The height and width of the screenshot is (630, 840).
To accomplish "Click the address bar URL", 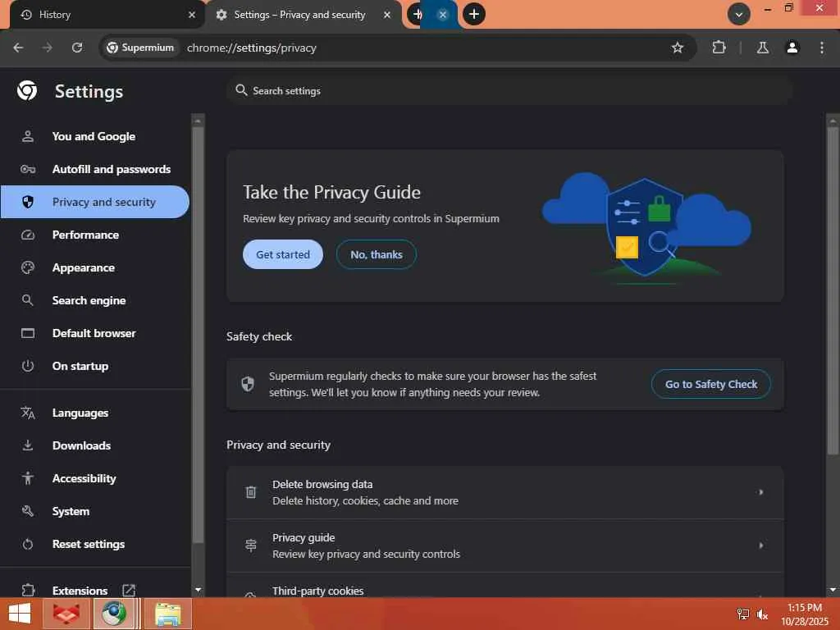I will click(x=252, y=48).
